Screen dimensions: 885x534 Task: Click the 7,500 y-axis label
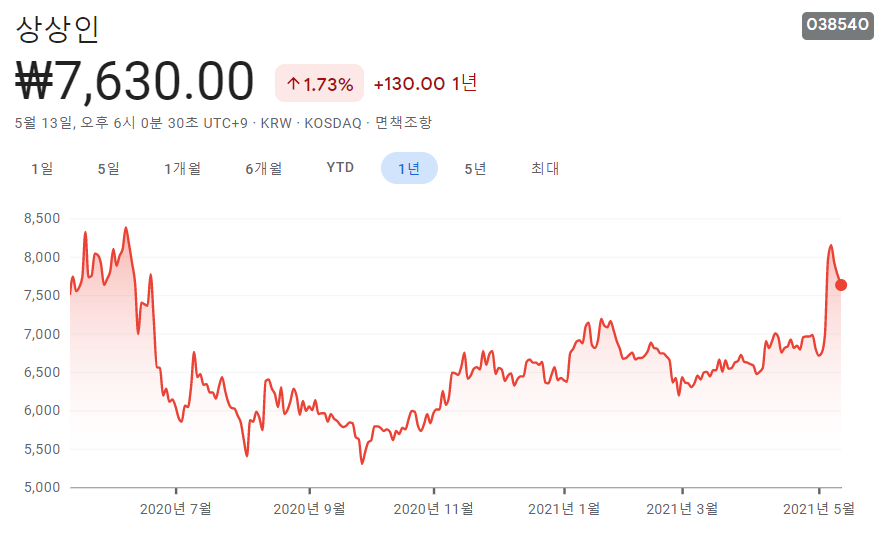[42, 295]
